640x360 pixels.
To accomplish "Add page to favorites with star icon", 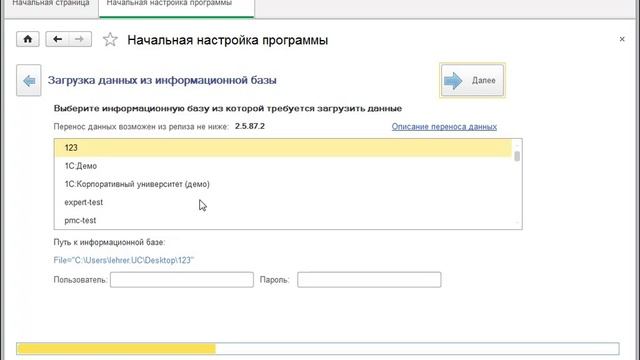I will tap(110, 40).
